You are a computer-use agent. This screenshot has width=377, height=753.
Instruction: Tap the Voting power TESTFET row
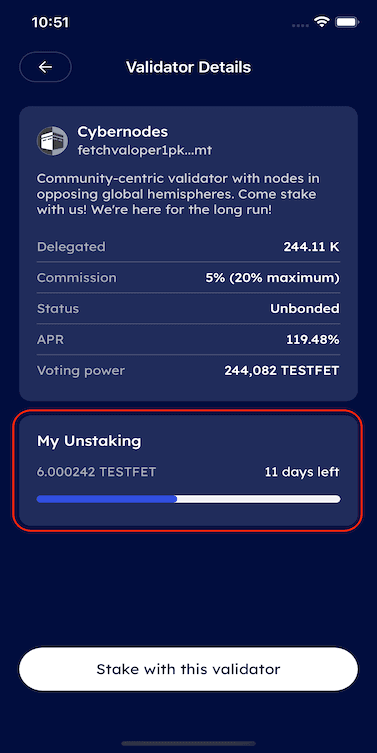point(188,371)
